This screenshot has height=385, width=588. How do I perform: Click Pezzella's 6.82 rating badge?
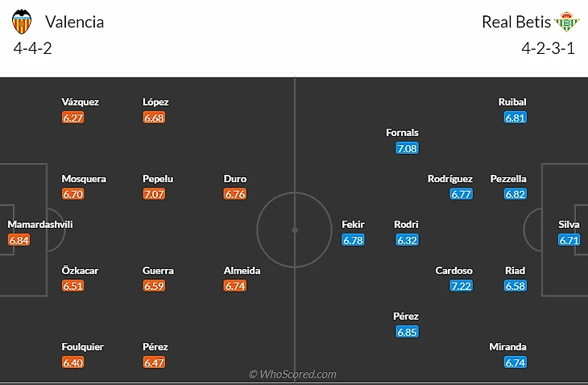click(516, 194)
